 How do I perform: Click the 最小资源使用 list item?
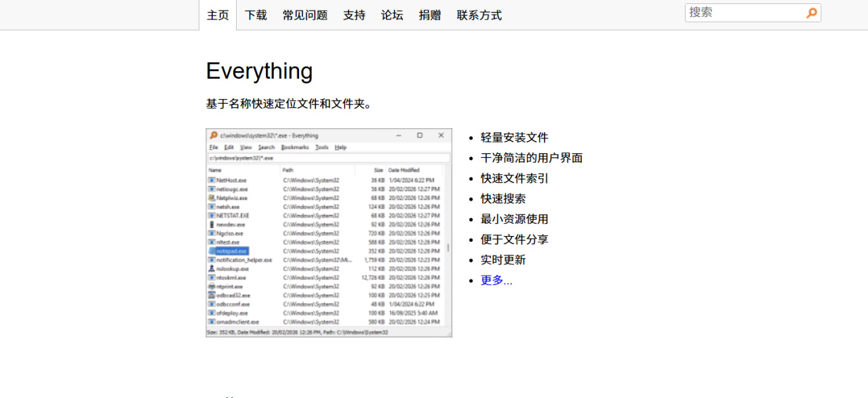515,219
